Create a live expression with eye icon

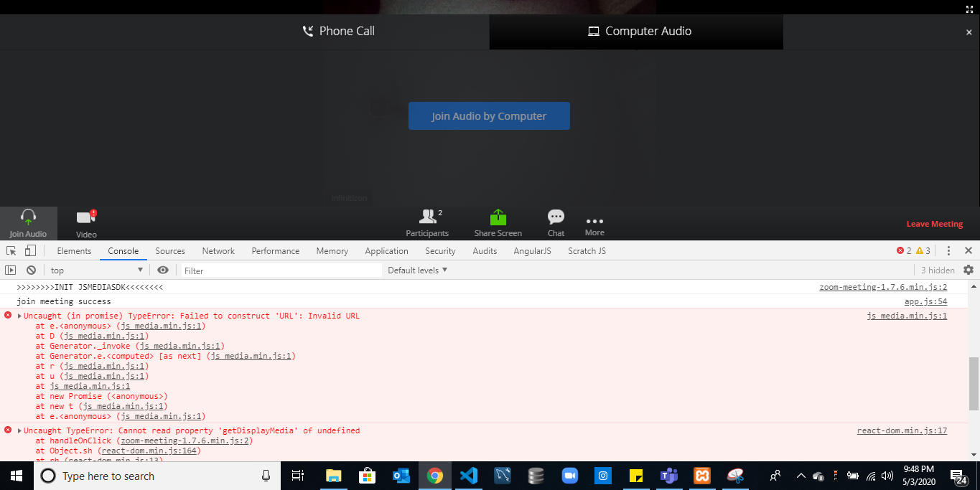click(x=163, y=270)
